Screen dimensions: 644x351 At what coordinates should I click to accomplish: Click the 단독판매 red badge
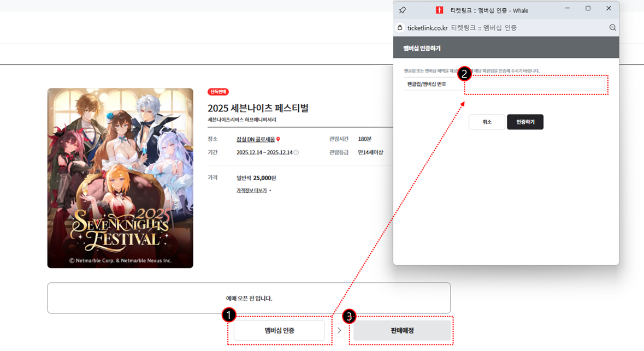coord(218,92)
